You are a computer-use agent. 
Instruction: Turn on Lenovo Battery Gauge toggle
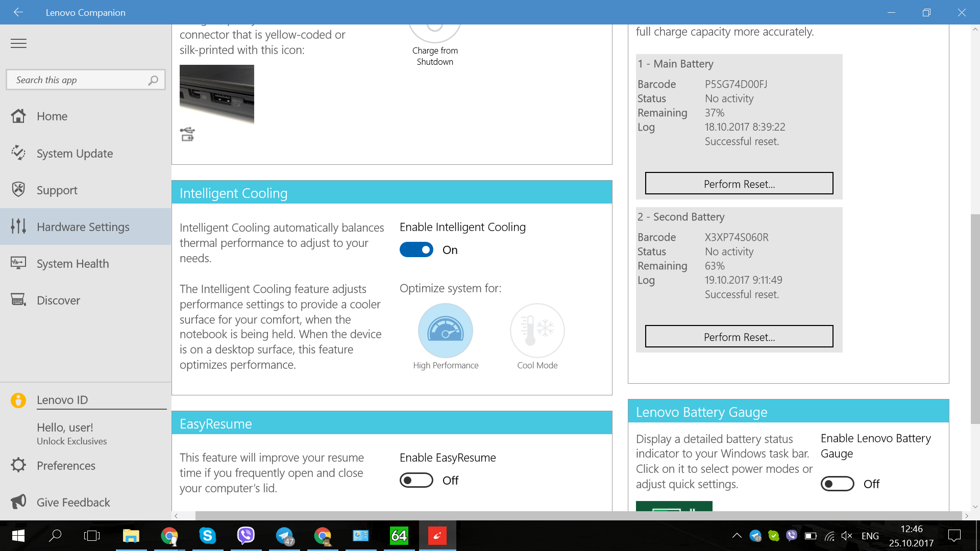(x=837, y=484)
